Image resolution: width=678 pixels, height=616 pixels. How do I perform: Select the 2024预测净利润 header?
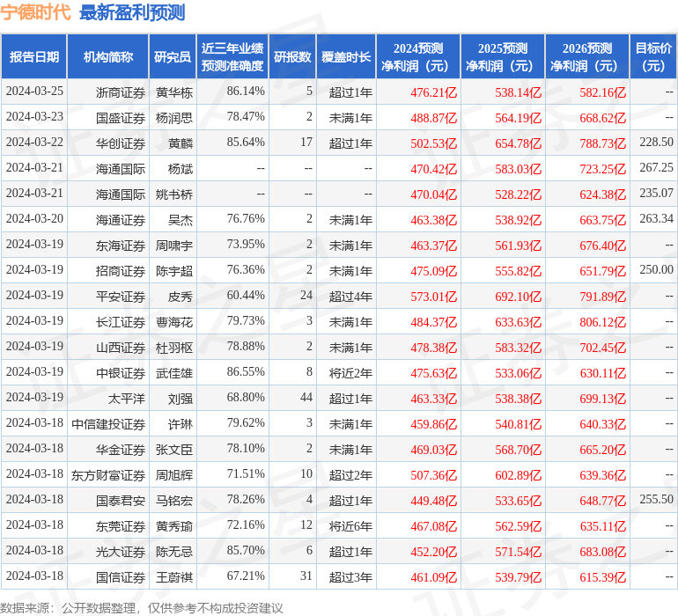click(418, 56)
